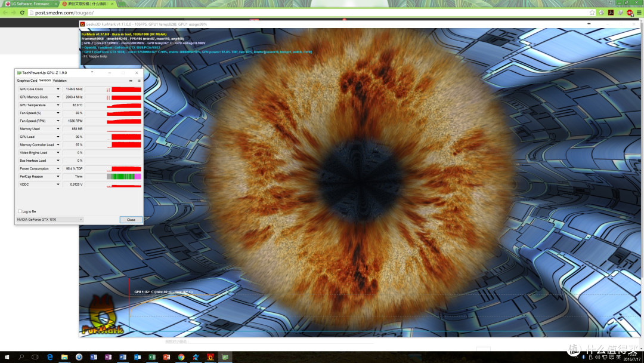Open the Memory Used sensor dropdown
This screenshot has height=363, width=644.
tap(58, 129)
